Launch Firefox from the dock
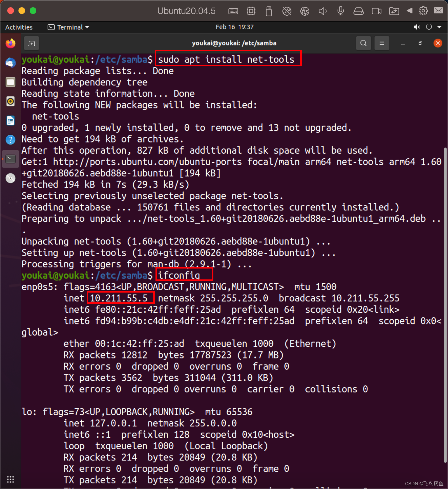 tap(11, 43)
